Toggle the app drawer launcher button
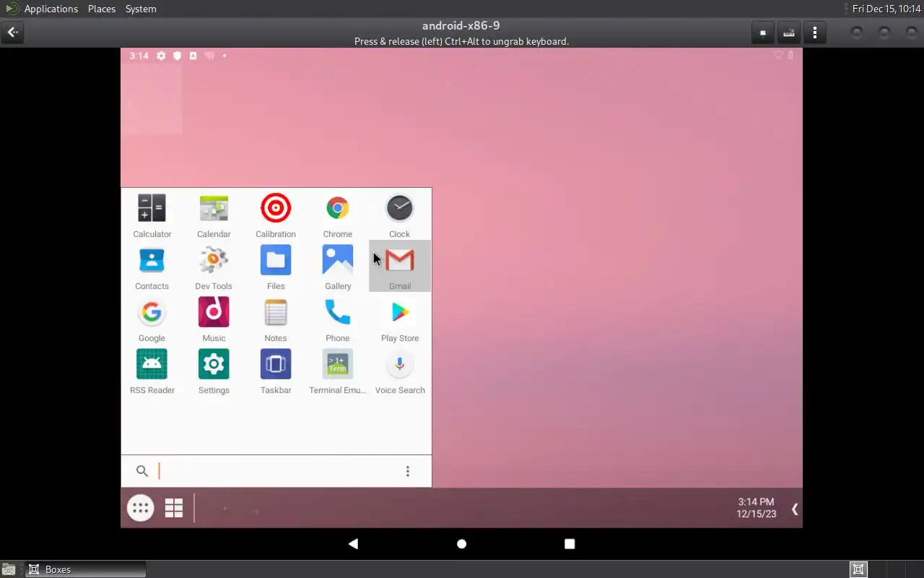The width and height of the screenshot is (924, 578). 140,508
